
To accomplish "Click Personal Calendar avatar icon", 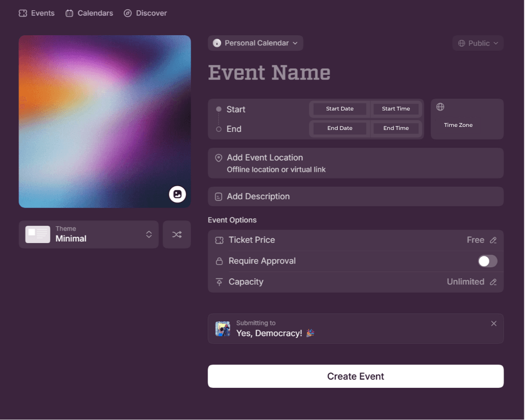I will click(x=217, y=43).
